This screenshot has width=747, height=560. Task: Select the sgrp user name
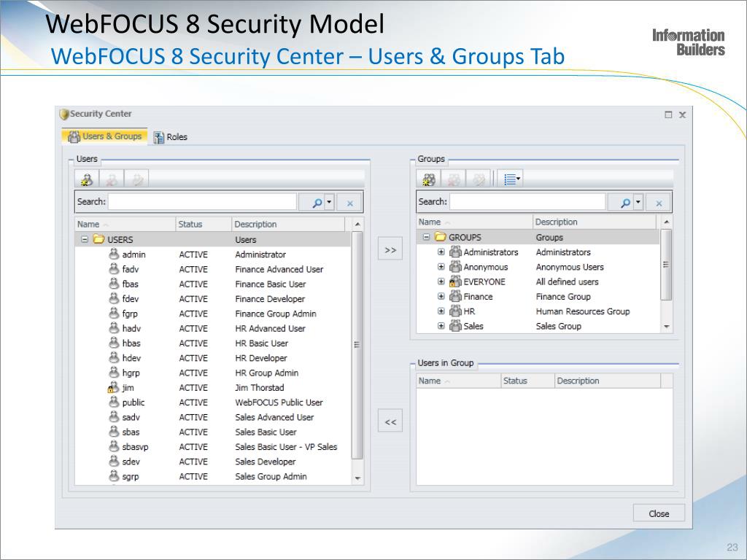(x=131, y=475)
